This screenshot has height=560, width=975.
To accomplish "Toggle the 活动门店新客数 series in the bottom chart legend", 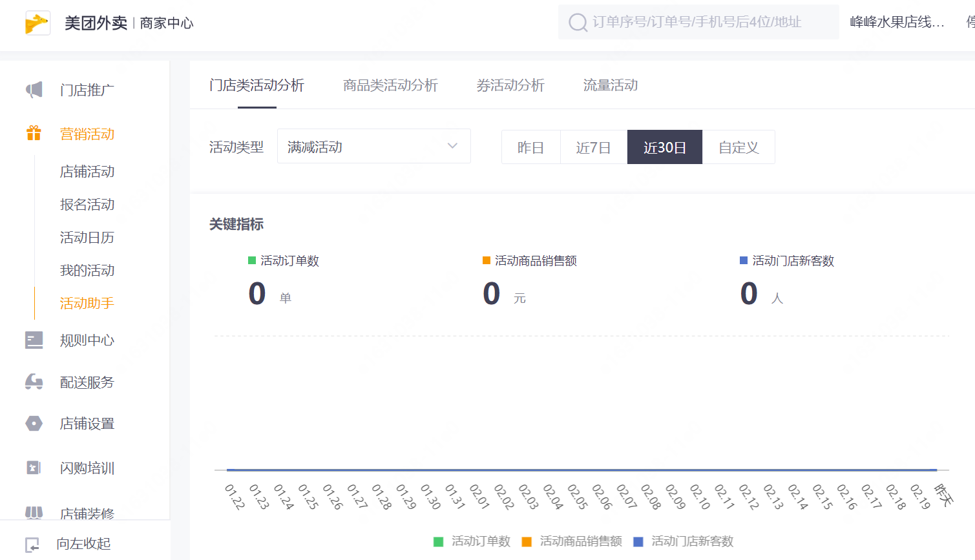I will [x=684, y=541].
